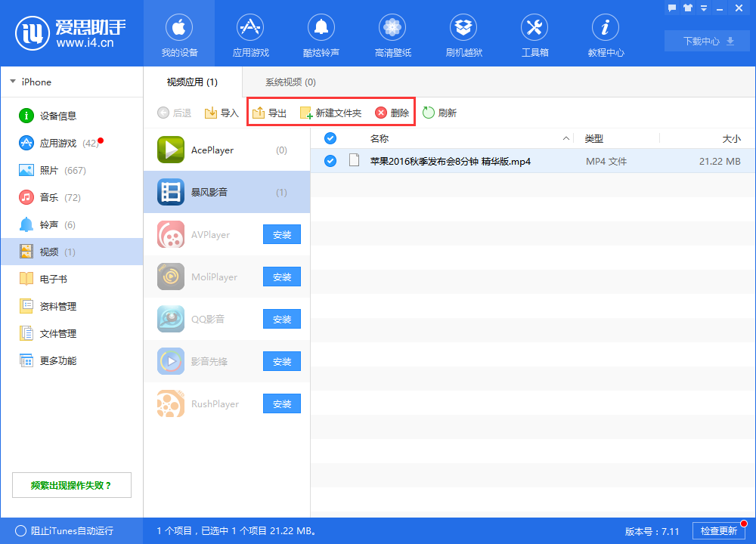Click 频繁出现操作失败？ help link
Image resolution: width=756 pixels, height=544 pixels.
[71, 485]
